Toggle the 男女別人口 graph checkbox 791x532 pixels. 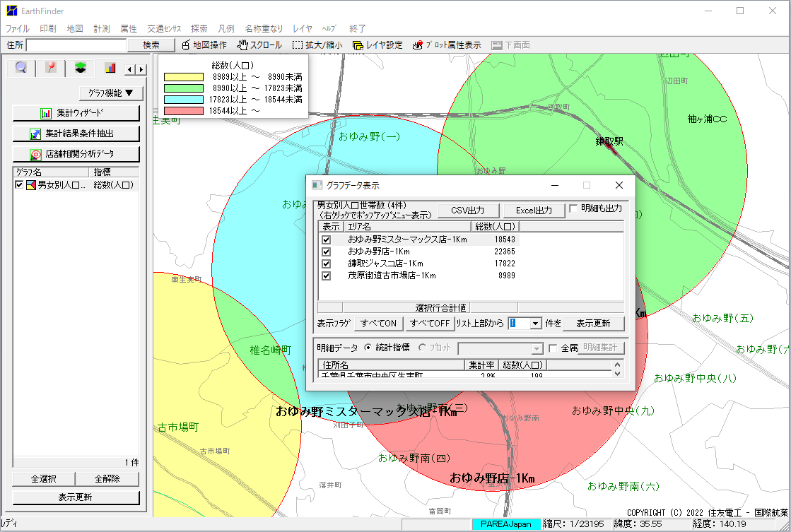pyautogui.click(x=19, y=185)
